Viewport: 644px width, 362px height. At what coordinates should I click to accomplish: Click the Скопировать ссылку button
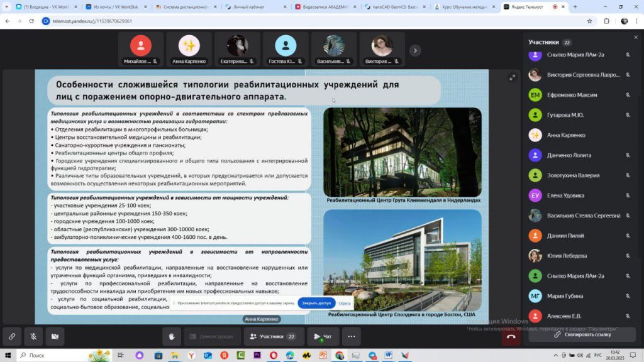click(582, 334)
